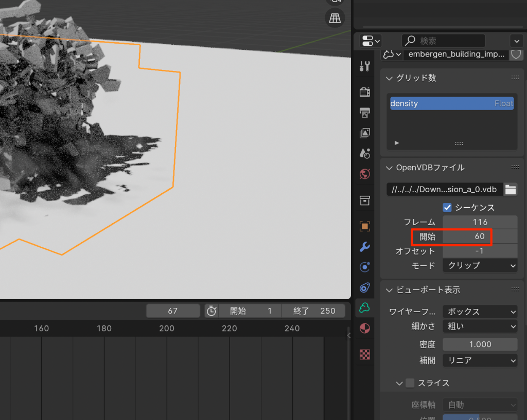Open the World properties tab
Screen dimensions: 527x420
365,174
